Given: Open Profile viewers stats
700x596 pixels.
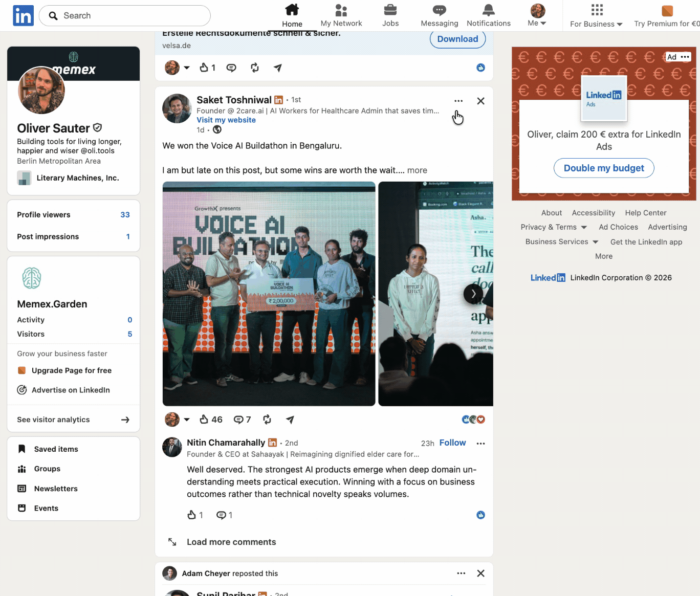Looking at the screenshot, I should (73, 215).
